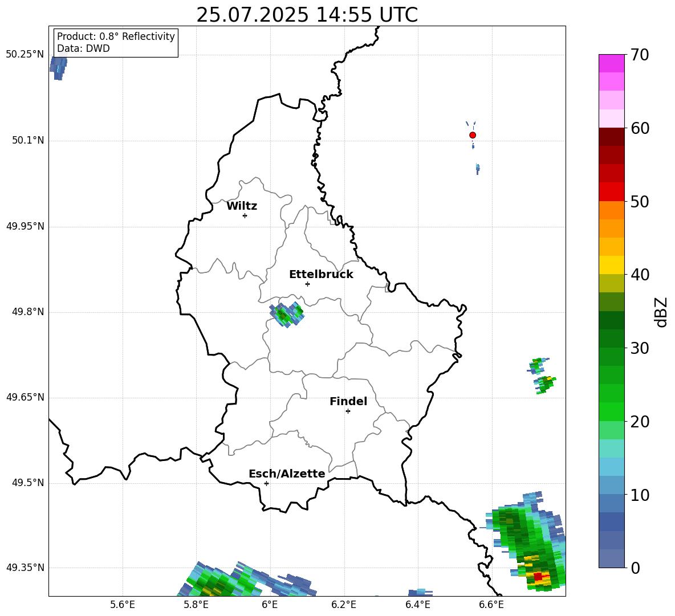Select the Esch/Alzette station label
675x616 pixels.
(x=287, y=474)
